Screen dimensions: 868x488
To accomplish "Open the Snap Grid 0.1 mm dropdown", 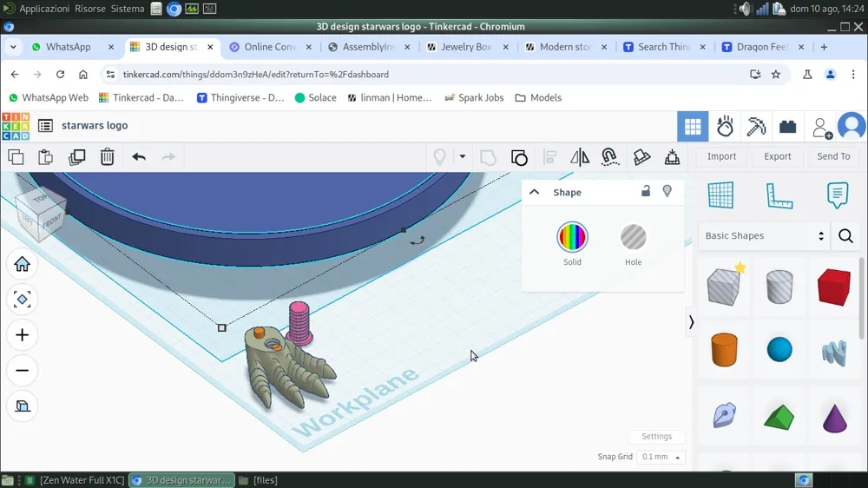I will click(x=661, y=457).
